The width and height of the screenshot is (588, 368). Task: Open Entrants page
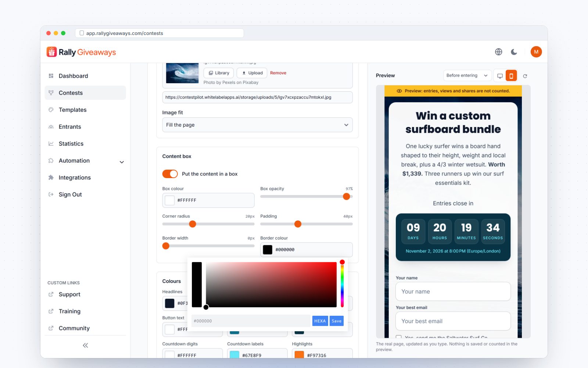coord(85,127)
